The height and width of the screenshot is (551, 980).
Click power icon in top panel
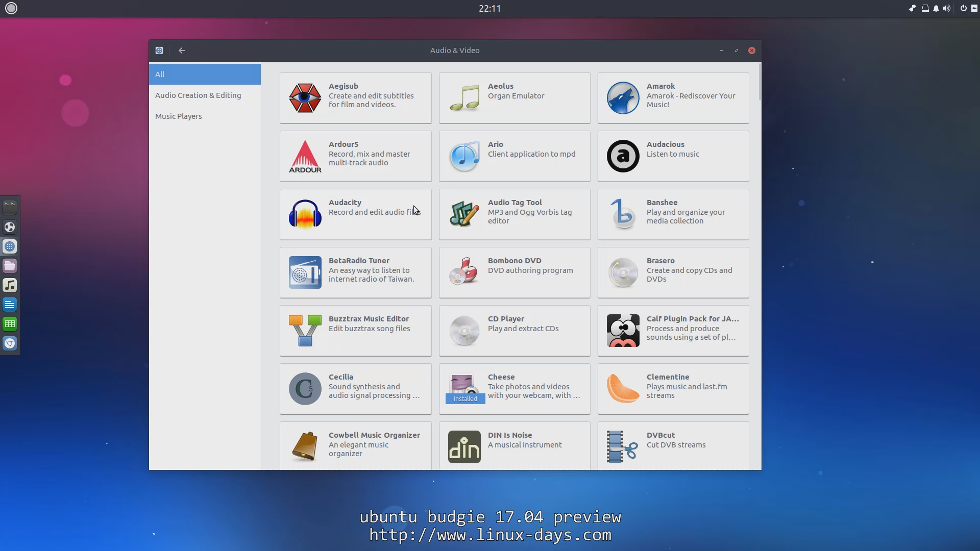point(963,8)
